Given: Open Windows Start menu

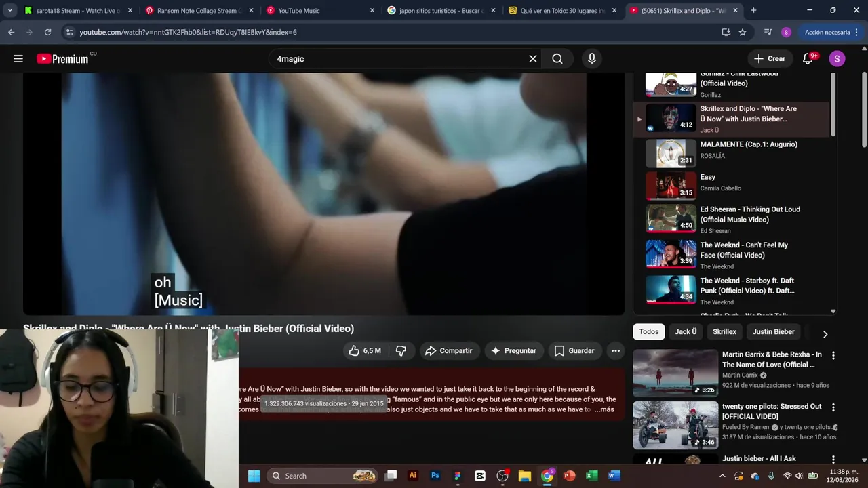Looking at the screenshot, I should click(x=254, y=476).
